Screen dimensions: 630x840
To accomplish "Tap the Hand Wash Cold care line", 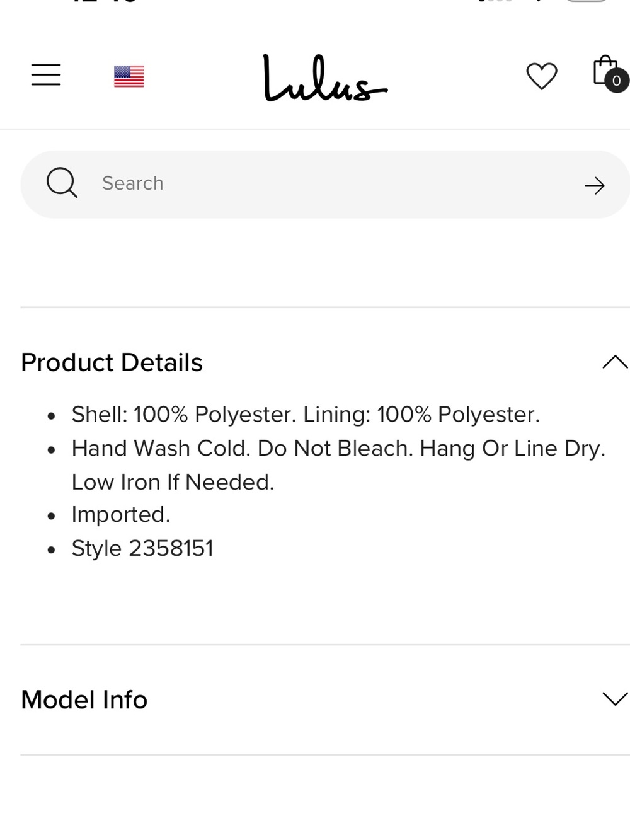I will pos(338,448).
